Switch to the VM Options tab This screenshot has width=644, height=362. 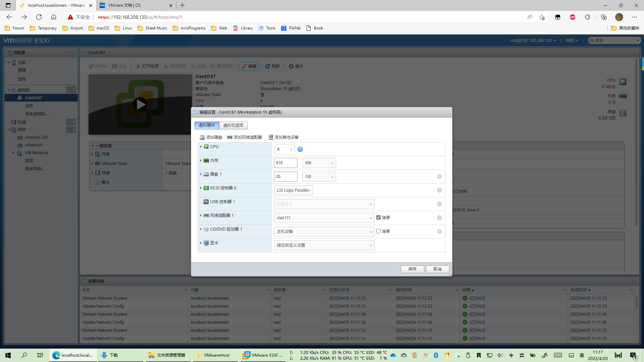tap(233, 125)
